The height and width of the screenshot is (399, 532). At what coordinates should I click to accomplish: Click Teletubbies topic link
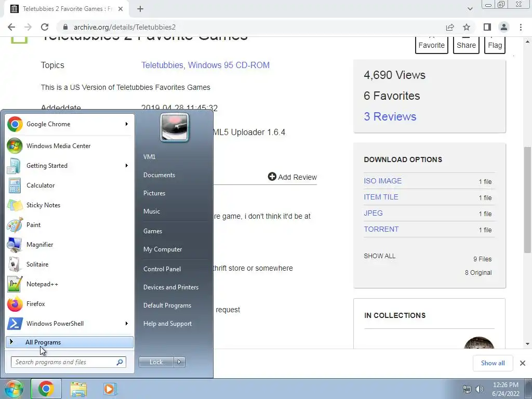(162, 65)
